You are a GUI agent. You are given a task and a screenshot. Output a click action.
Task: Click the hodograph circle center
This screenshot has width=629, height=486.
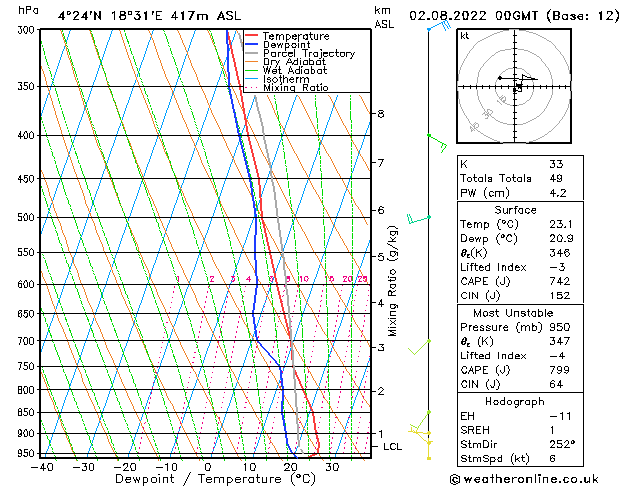coord(517,87)
